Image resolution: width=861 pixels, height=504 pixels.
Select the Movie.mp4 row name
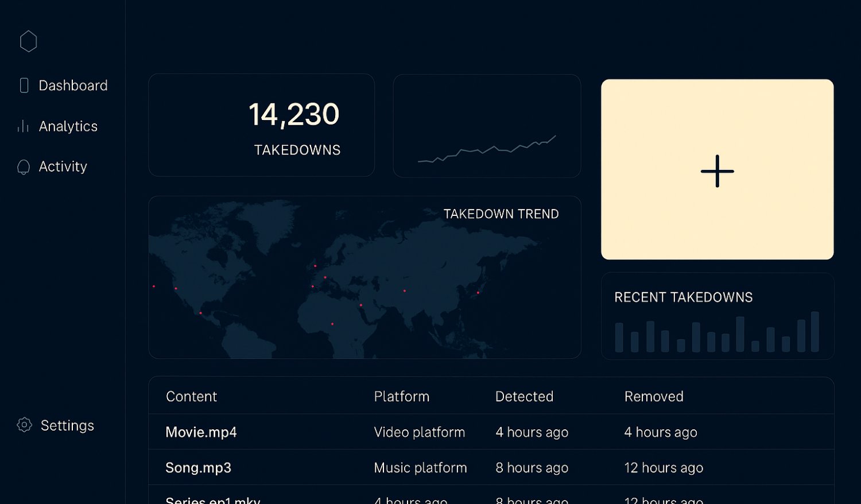(201, 432)
